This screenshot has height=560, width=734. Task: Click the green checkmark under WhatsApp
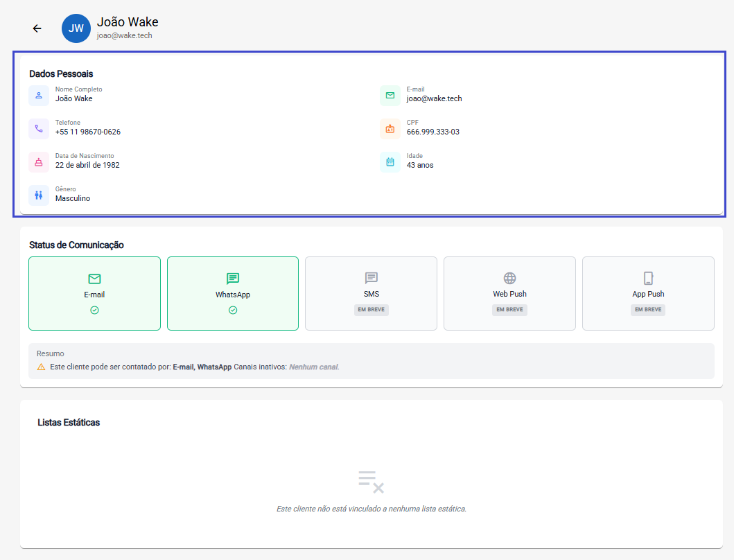pos(233,310)
